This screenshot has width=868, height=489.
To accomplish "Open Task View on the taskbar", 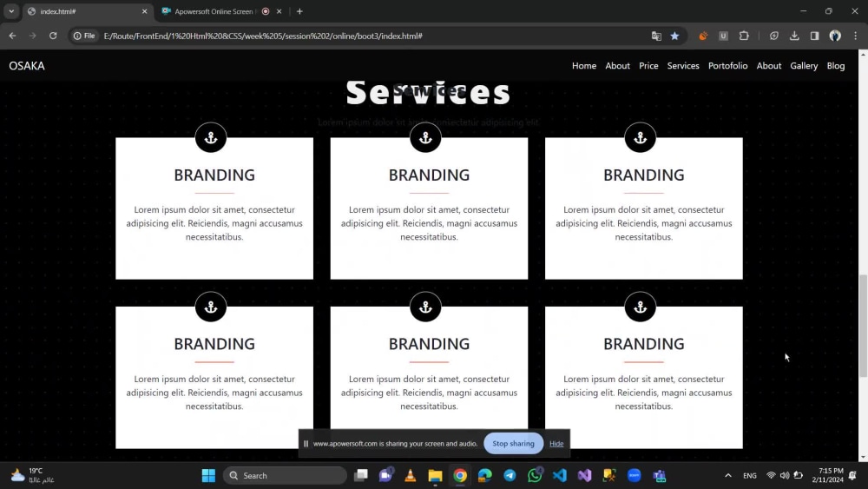I will tap(361, 475).
